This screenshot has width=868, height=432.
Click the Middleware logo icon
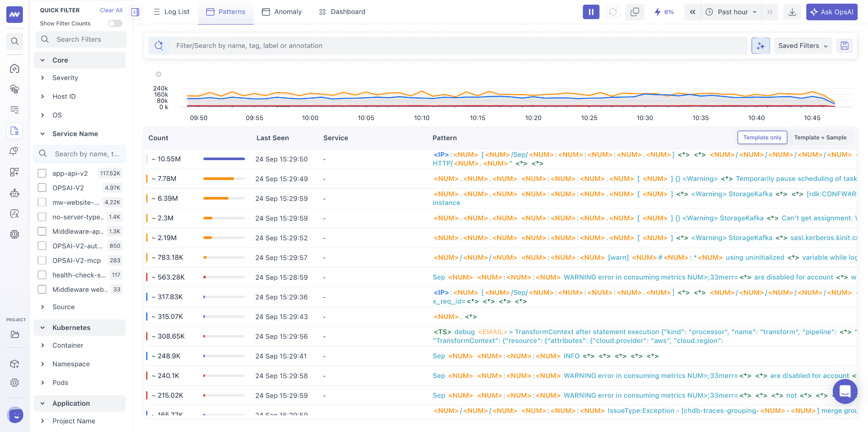(14, 14)
